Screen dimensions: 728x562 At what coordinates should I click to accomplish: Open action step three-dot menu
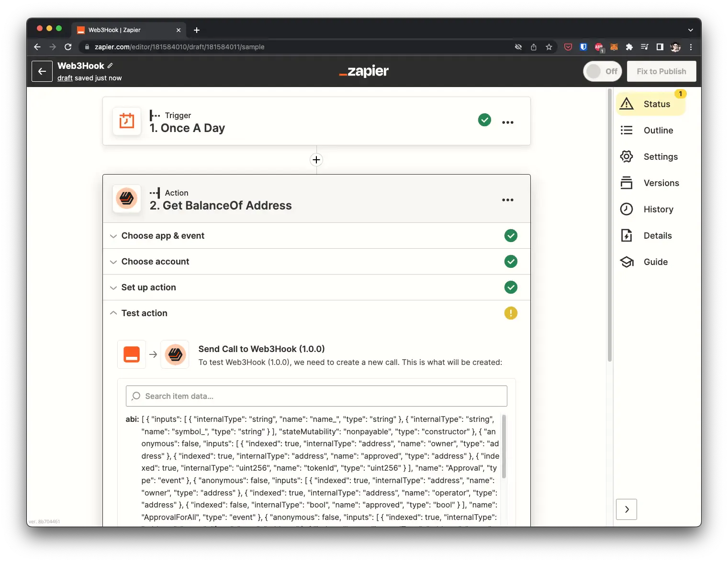(508, 200)
